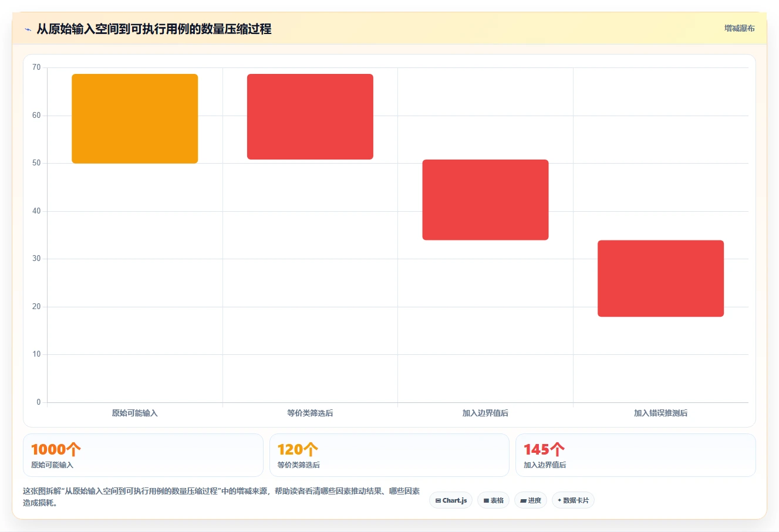Select the 120个 等价类筛选后 data card
The height and width of the screenshot is (532, 779).
[x=389, y=455]
